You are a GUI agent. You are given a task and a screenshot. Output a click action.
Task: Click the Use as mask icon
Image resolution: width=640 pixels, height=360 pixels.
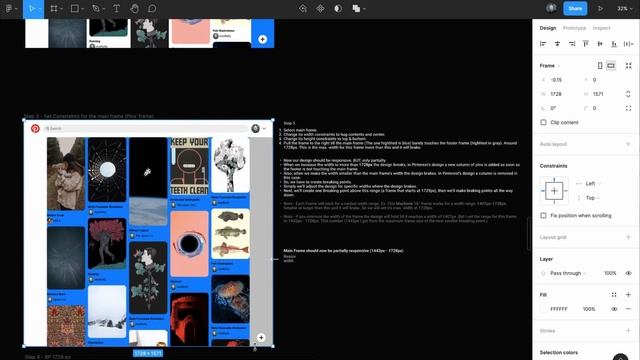tap(338, 9)
